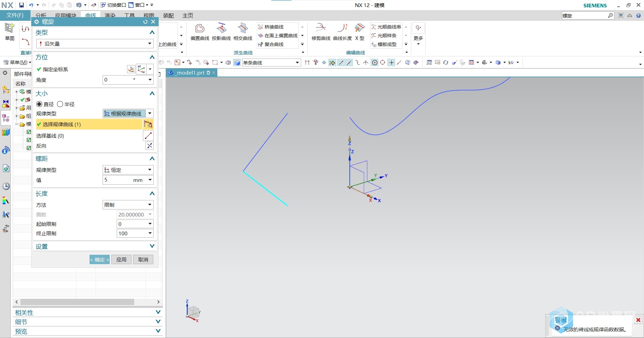This screenshot has width=644, height=338.
Task: Toggle the first checkbox under the model tree
Action: click(29, 132)
